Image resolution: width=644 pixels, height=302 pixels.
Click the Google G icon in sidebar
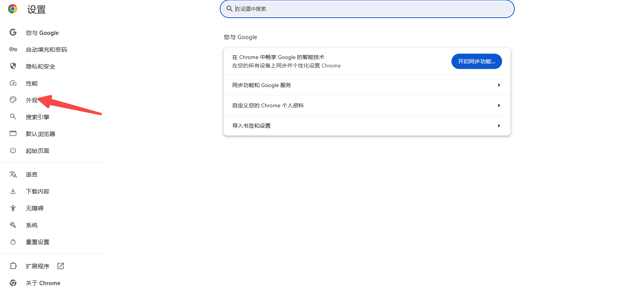(x=13, y=33)
